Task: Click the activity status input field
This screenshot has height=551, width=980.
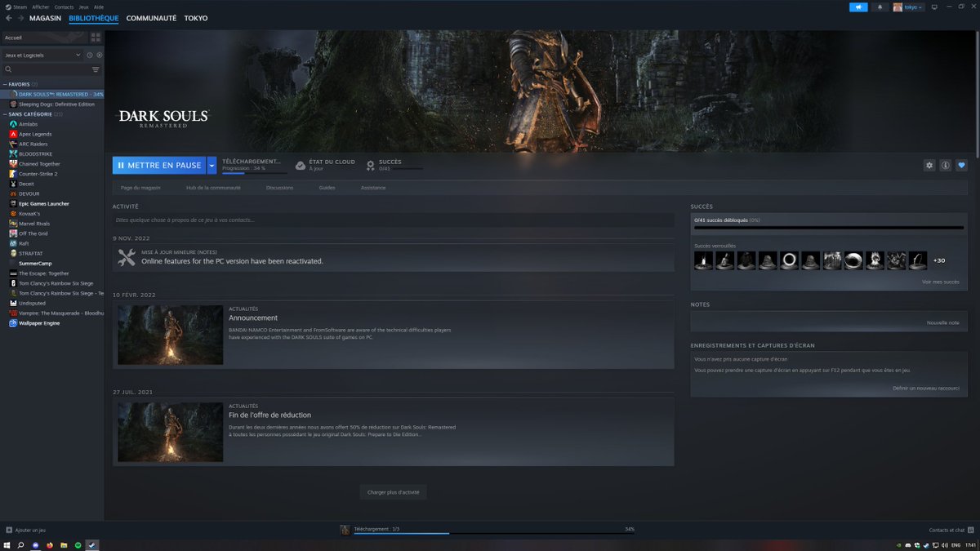Action: [394, 220]
